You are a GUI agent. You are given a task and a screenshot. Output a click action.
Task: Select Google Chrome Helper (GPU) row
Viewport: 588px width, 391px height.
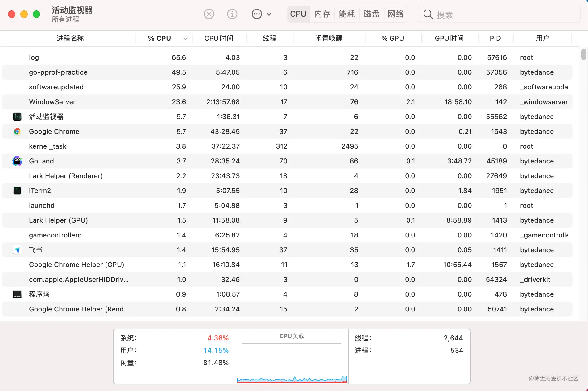click(287, 265)
